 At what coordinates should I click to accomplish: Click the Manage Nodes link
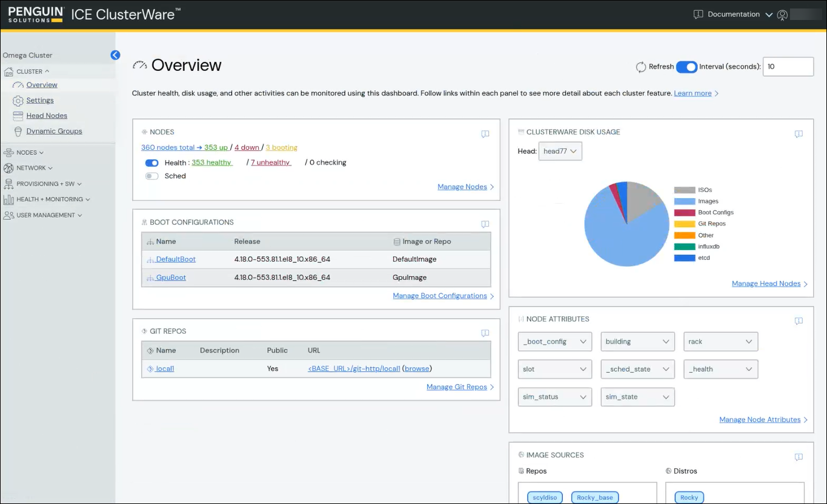click(x=462, y=187)
